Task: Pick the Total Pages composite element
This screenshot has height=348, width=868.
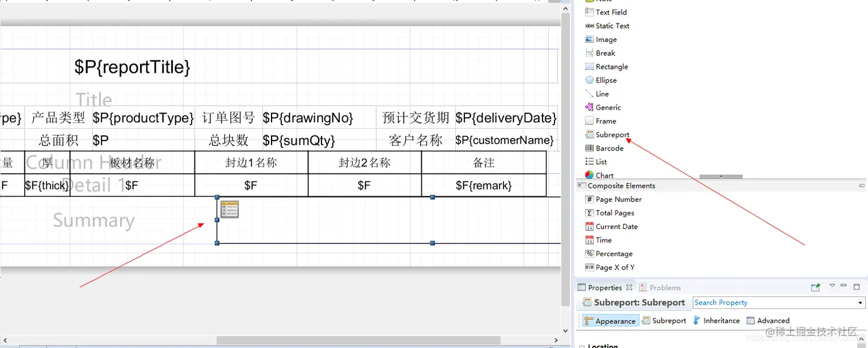Action: tap(610, 213)
